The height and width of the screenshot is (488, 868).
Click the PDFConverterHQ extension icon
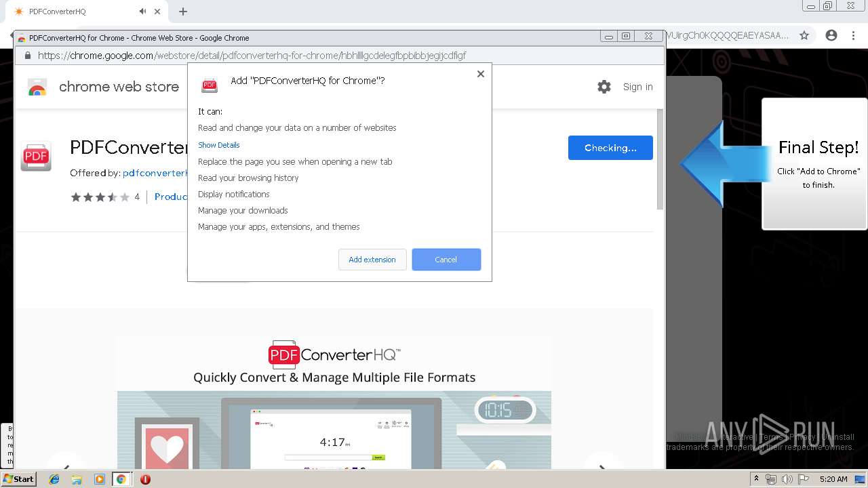(36, 157)
